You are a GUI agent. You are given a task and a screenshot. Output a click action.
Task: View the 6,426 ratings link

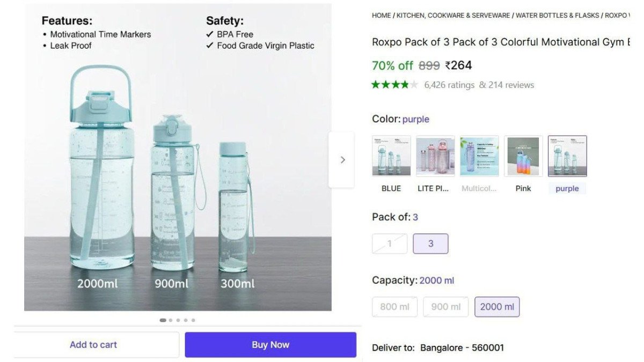coord(448,85)
